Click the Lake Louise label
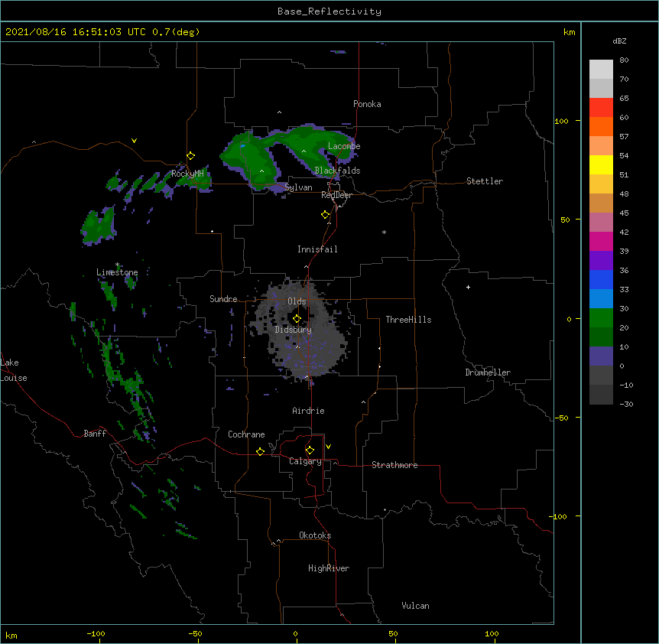The width and height of the screenshot is (659, 644). click(14, 370)
